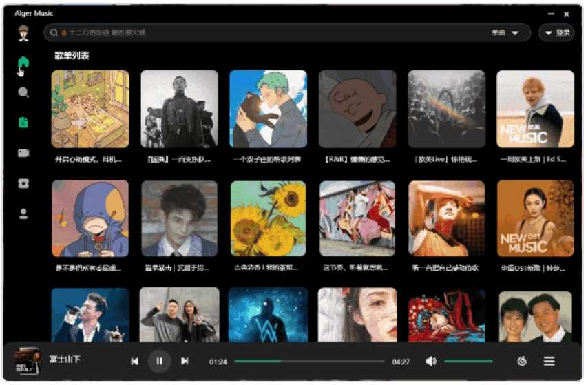The width and height of the screenshot is (588, 385).
Task: Open the woman face close-up playlist
Action: coord(357,315)
